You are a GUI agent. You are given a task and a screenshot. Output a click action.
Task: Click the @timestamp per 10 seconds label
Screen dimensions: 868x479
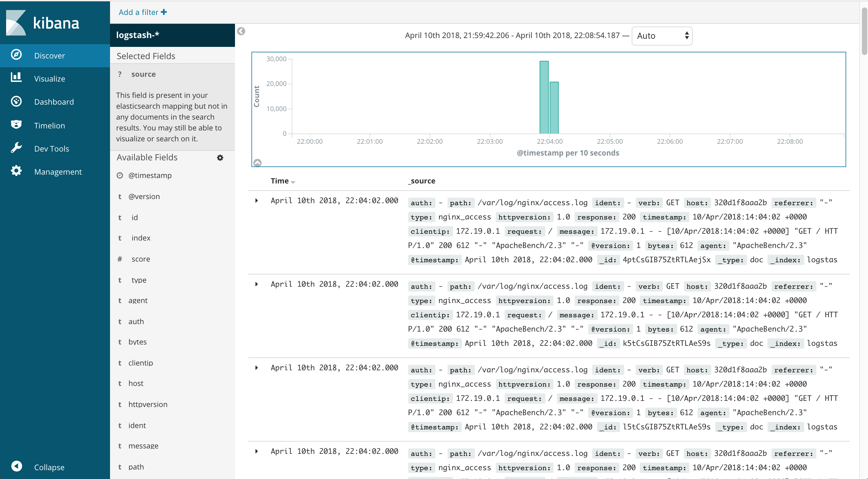568,153
